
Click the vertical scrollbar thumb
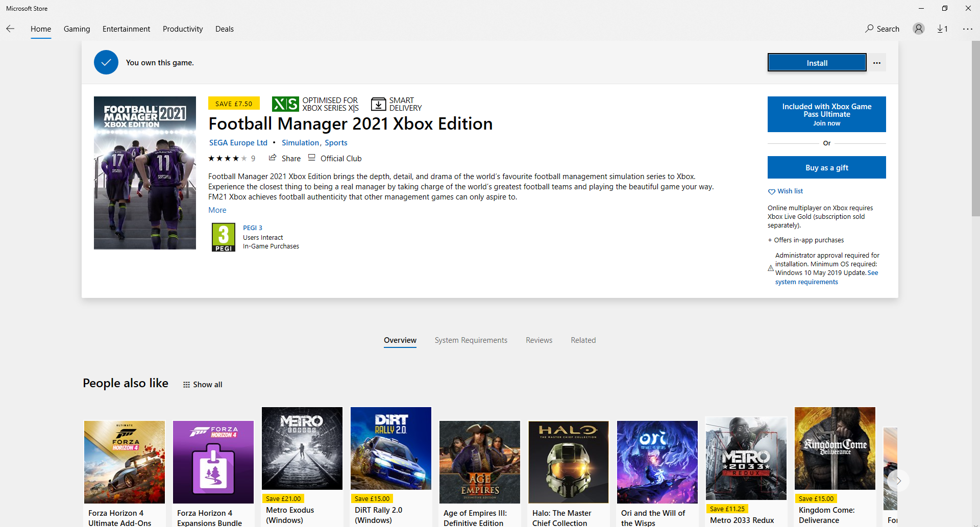coord(975,129)
